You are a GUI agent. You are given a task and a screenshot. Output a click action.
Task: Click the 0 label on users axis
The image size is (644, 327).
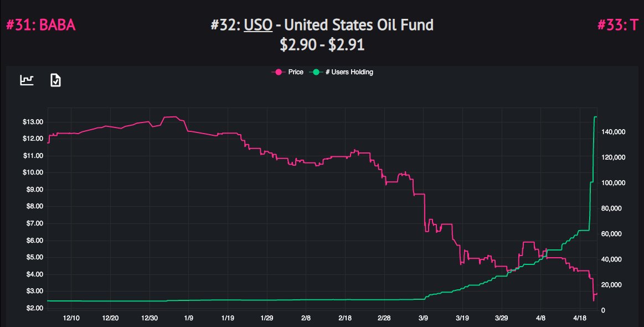[603, 310]
